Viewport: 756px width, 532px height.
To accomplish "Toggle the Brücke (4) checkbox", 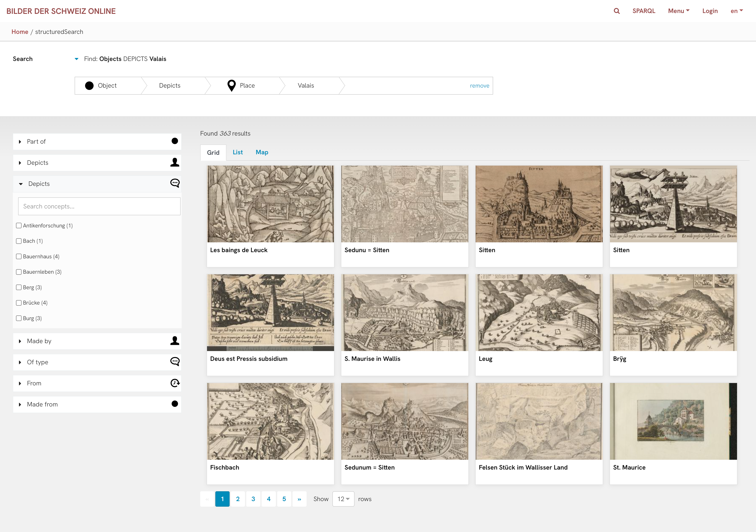I will pos(19,303).
